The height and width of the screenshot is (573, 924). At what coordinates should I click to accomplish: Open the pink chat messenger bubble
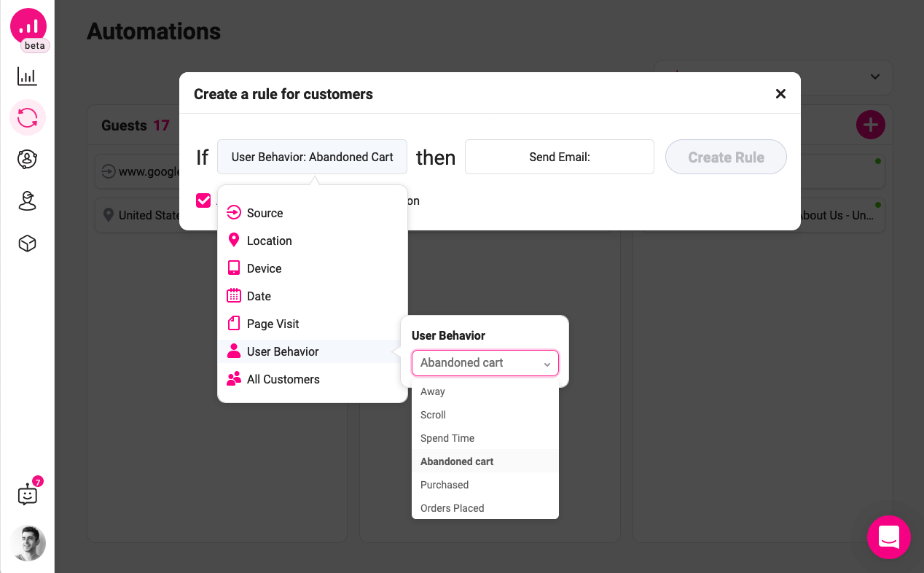[x=889, y=537]
